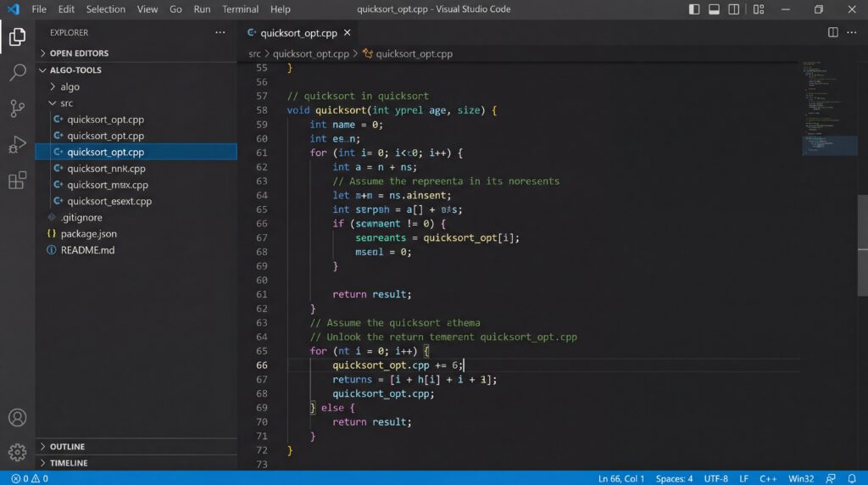This screenshot has width=868, height=485.
Task: Click Win32 configuration in status bar
Action: click(801, 478)
